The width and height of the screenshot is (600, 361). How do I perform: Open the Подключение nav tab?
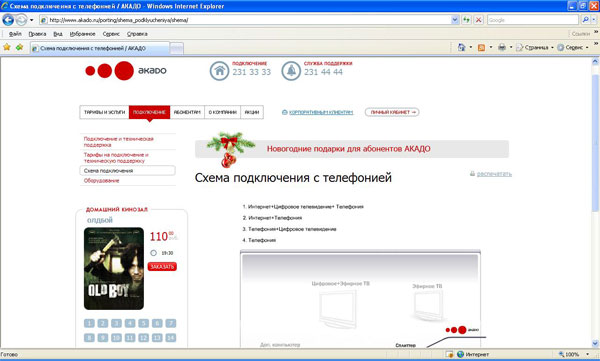(x=149, y=112)
